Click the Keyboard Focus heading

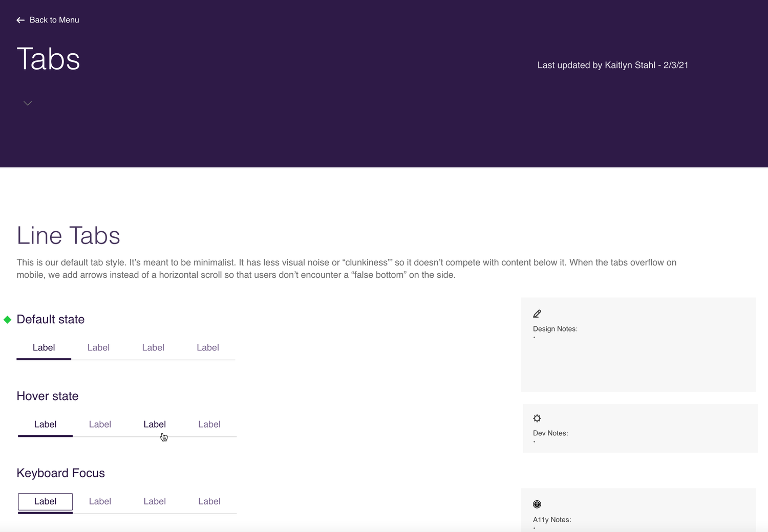(x=61, y=473)
